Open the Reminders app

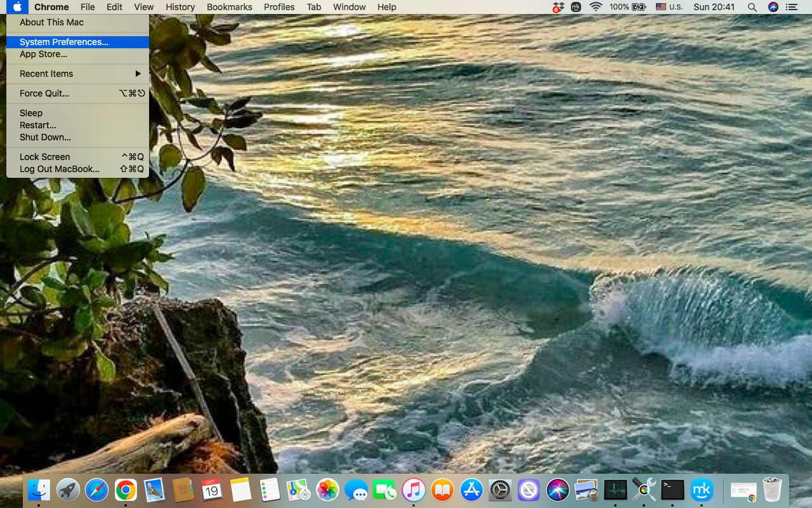[269, 490]
